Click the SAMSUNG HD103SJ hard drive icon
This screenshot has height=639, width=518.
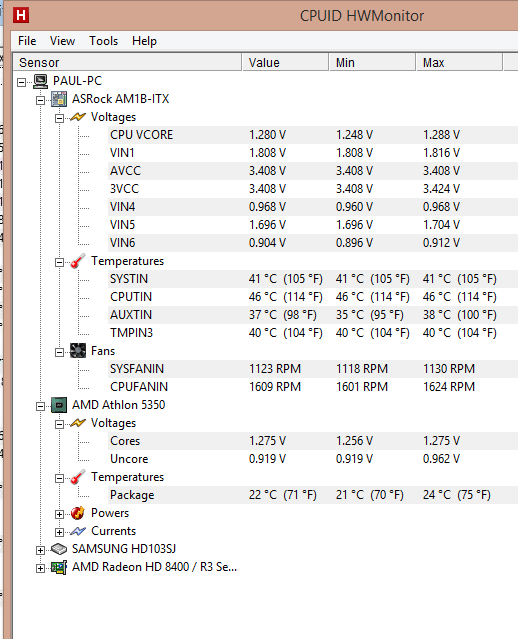59,549
